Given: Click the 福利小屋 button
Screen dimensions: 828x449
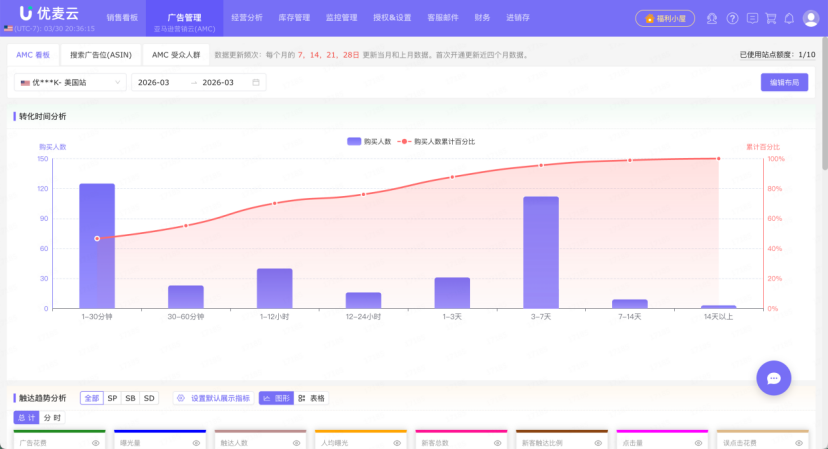Looking at the screenshot, I should coord(665,18).
